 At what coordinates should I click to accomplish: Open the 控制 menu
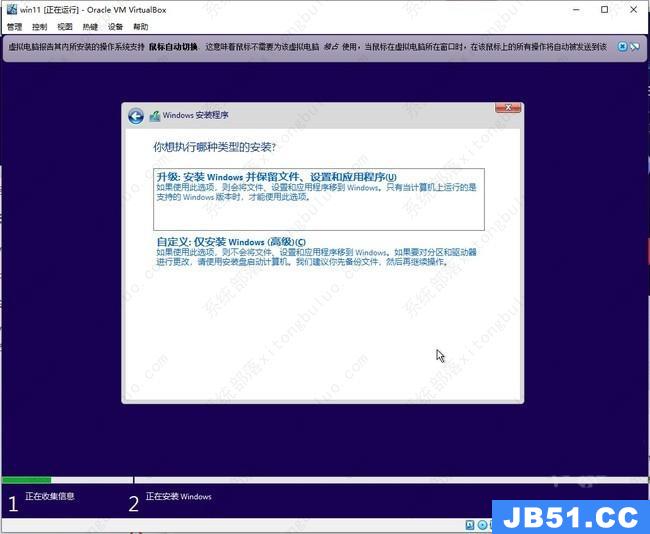click(39, 27)
